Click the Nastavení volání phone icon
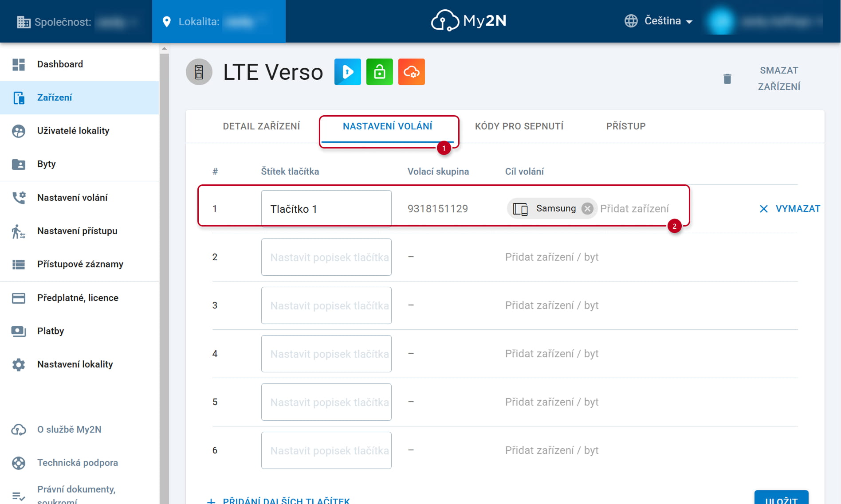 [19, 198]
